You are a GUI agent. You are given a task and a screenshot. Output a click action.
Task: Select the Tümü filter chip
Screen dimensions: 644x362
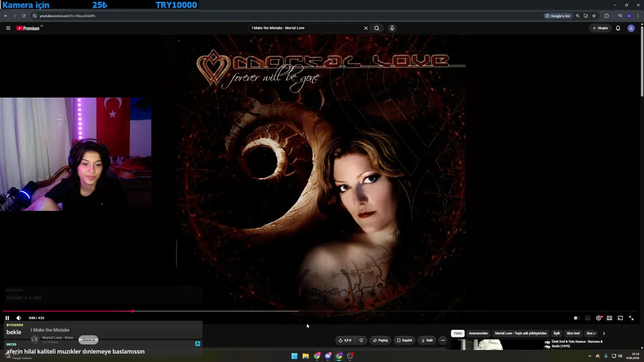click(457, 333)
